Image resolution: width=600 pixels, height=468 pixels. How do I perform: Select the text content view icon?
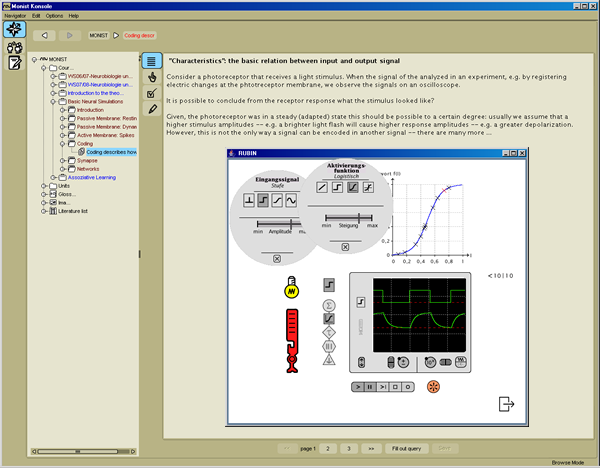(x=151, y=60)
